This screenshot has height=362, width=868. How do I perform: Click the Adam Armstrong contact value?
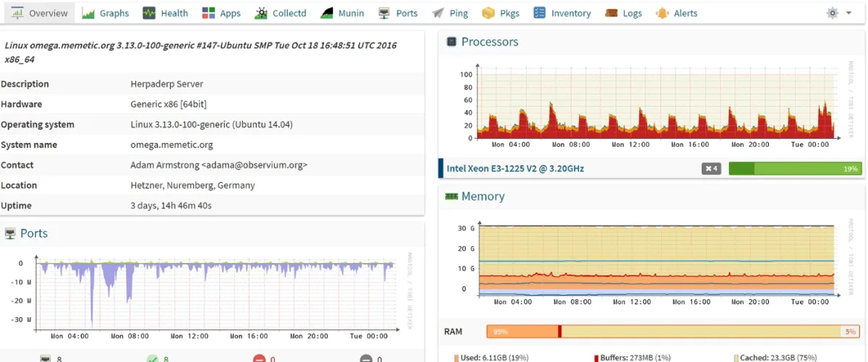point(219,165)
